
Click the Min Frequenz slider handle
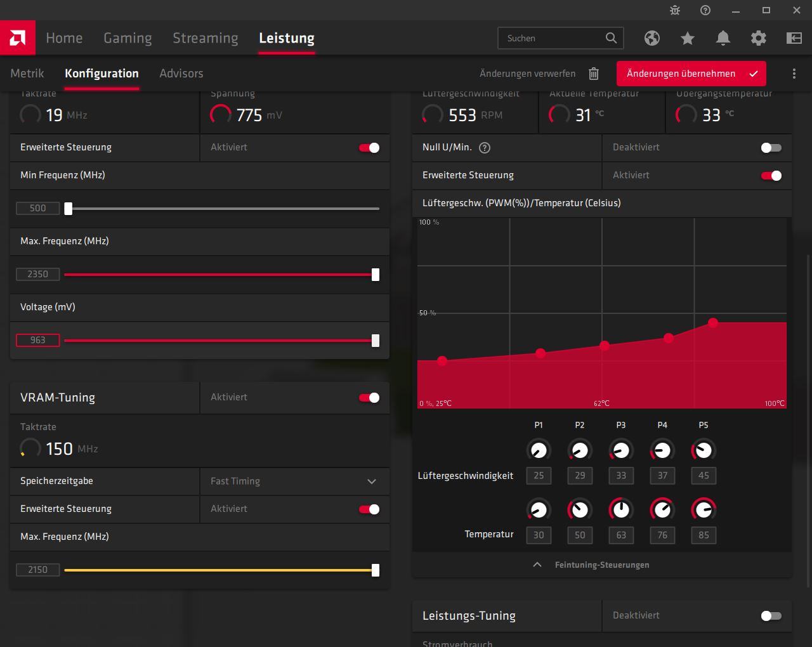point(68,209)
